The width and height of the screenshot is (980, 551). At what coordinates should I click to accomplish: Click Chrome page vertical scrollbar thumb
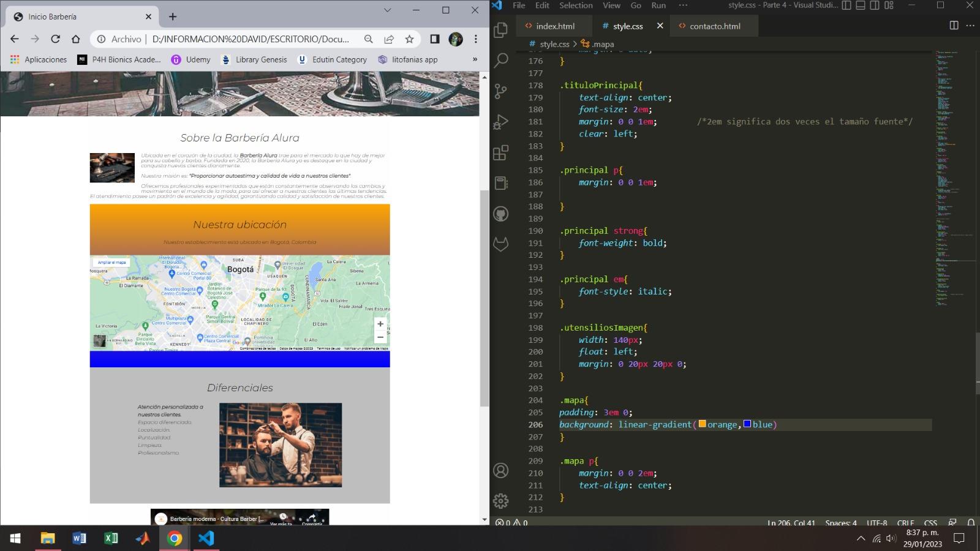click(484, 298)
